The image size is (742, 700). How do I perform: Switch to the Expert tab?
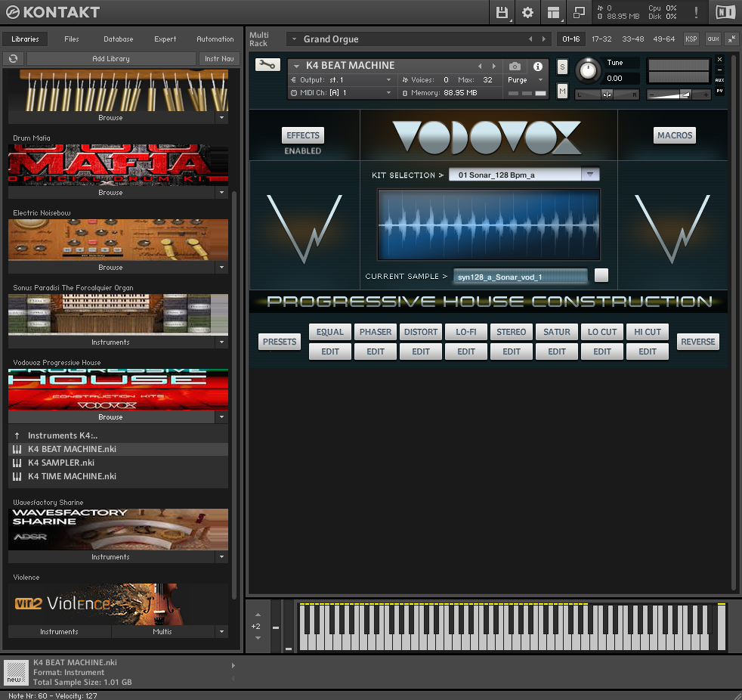coord(165,39)
